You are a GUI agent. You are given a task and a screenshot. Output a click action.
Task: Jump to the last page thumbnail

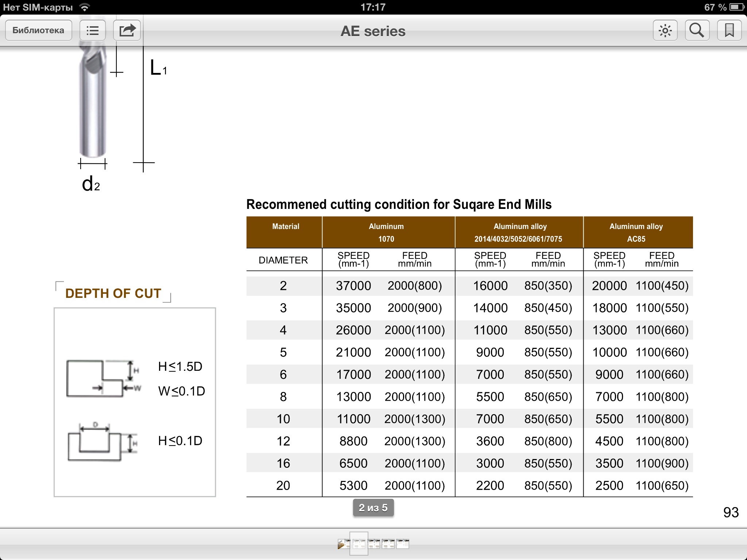[x=403, y=544]
